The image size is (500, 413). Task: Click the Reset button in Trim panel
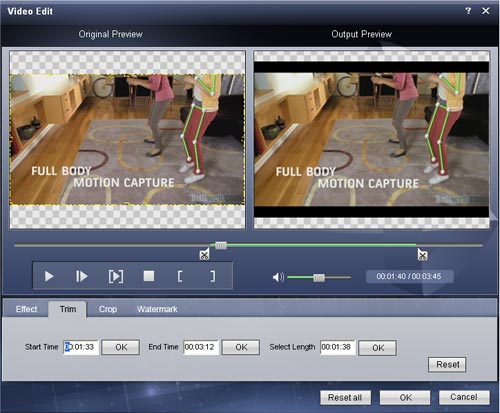tap(447, 364)
